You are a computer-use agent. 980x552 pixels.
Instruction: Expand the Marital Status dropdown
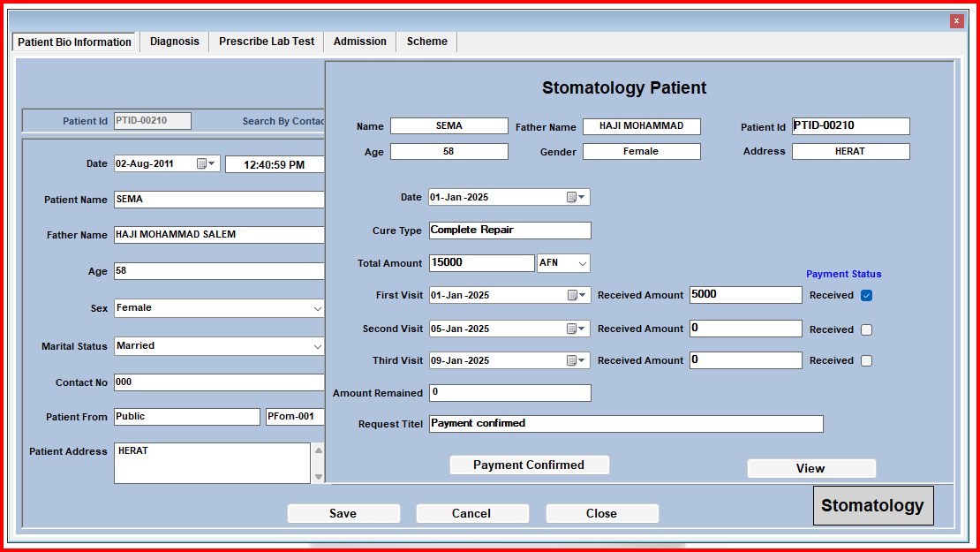click(x=317, y=346)
